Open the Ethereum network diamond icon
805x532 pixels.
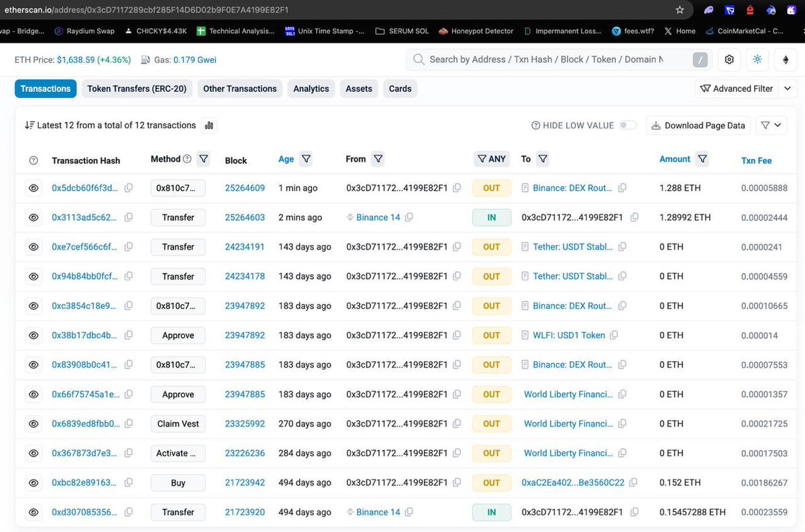786,60
